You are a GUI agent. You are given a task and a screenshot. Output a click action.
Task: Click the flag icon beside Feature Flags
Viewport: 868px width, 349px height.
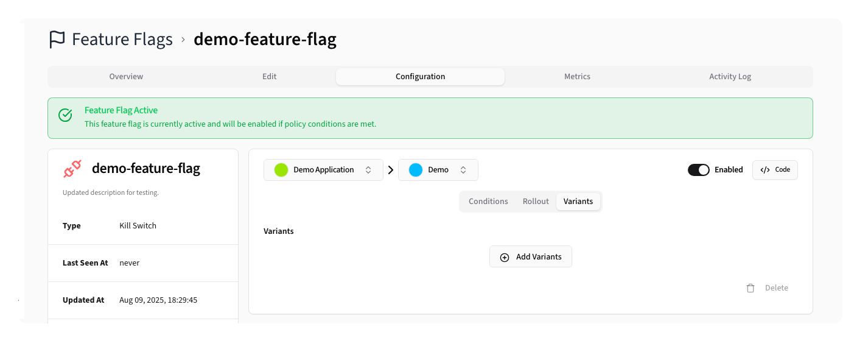pyautogui.click(x=57, y=40)
